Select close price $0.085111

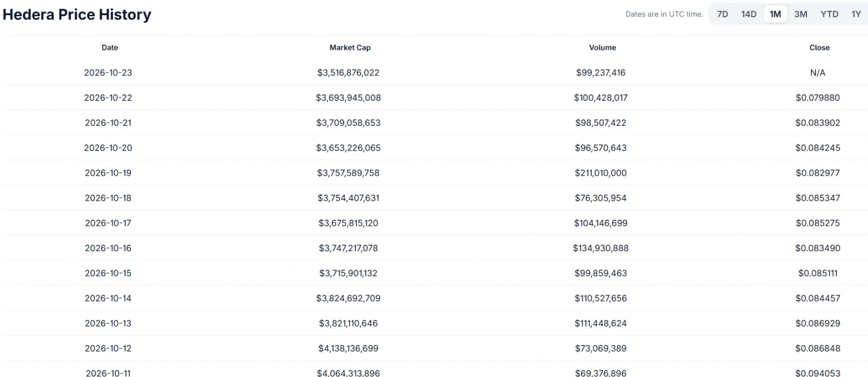818,273
